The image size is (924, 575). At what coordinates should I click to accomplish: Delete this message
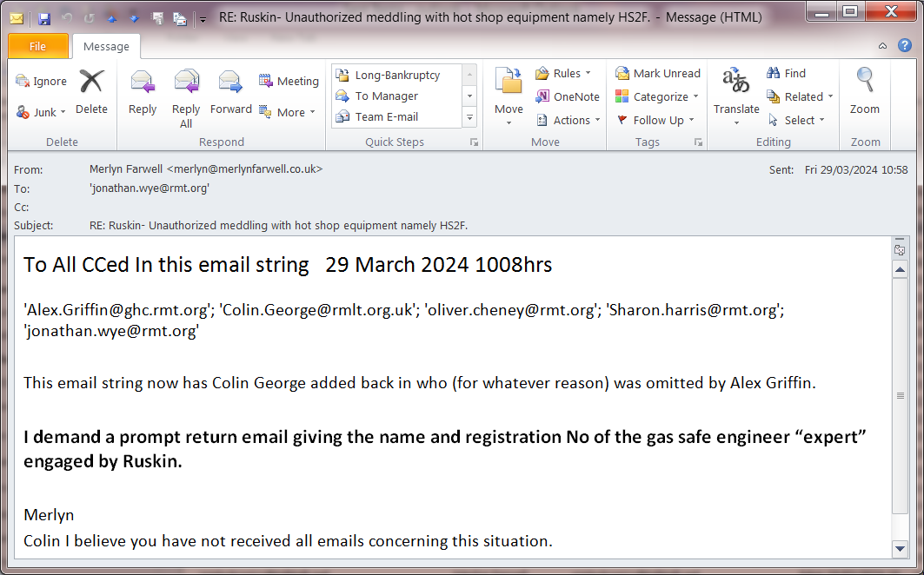pyautogui.click(x=91, y=92)
